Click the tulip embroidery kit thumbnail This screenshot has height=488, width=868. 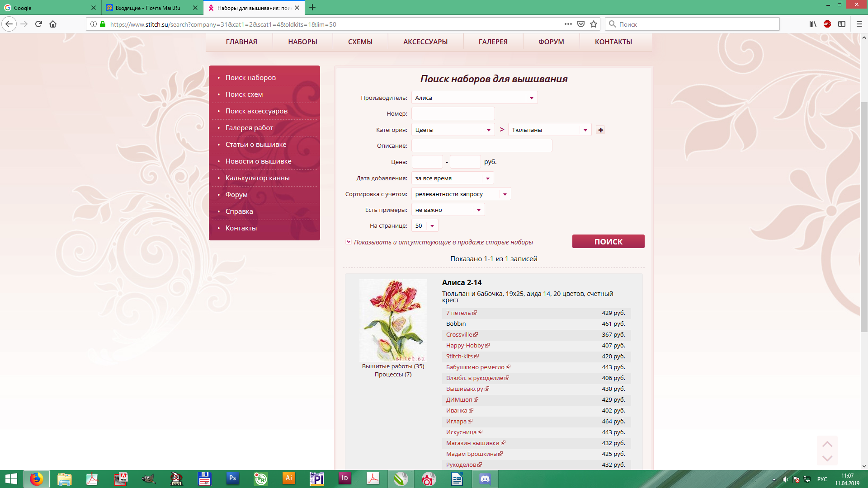tap(393, 320)
